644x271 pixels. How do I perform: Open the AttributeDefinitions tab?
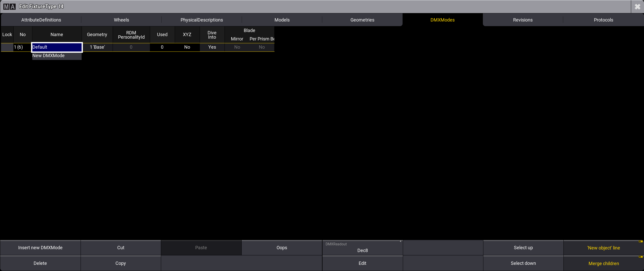tap(41, 20)
